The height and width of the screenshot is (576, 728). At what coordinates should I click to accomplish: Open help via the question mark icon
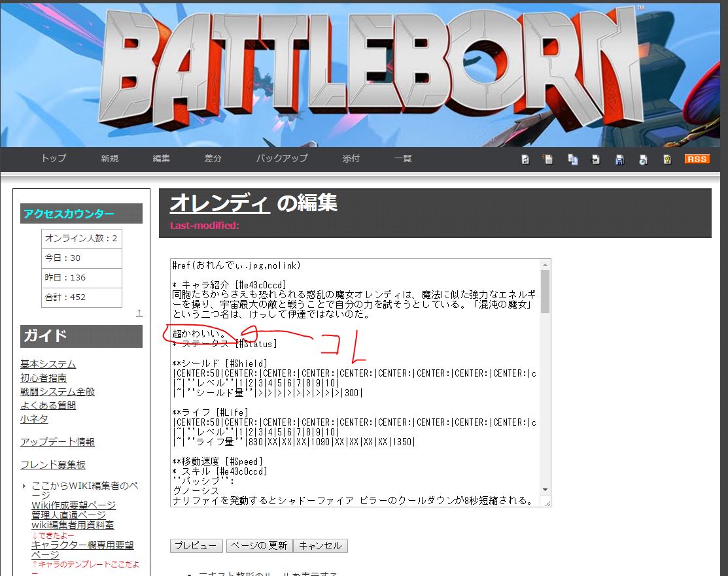(667, 160)
